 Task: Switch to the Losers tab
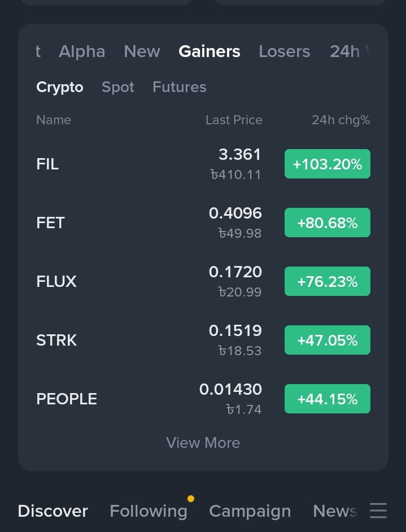tap(284, 51)
